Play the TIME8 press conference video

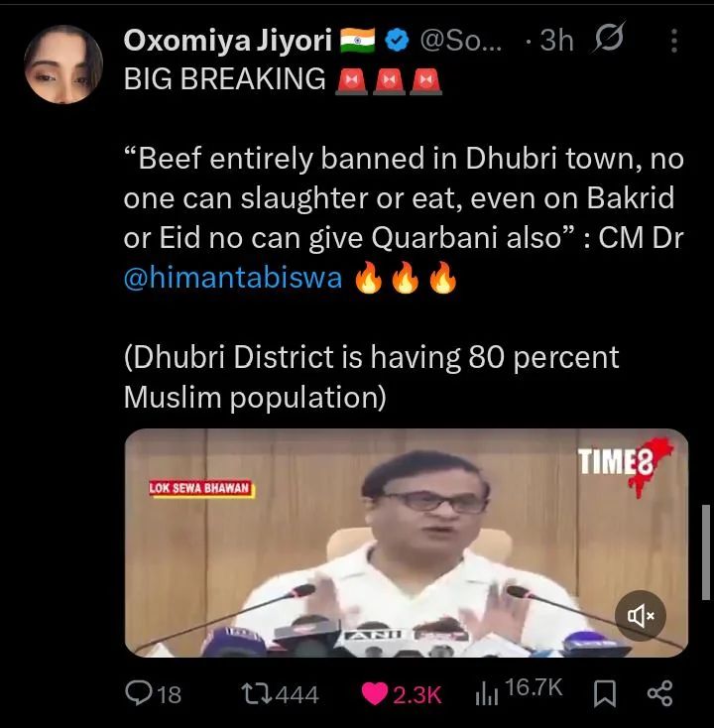click(407, 543)
